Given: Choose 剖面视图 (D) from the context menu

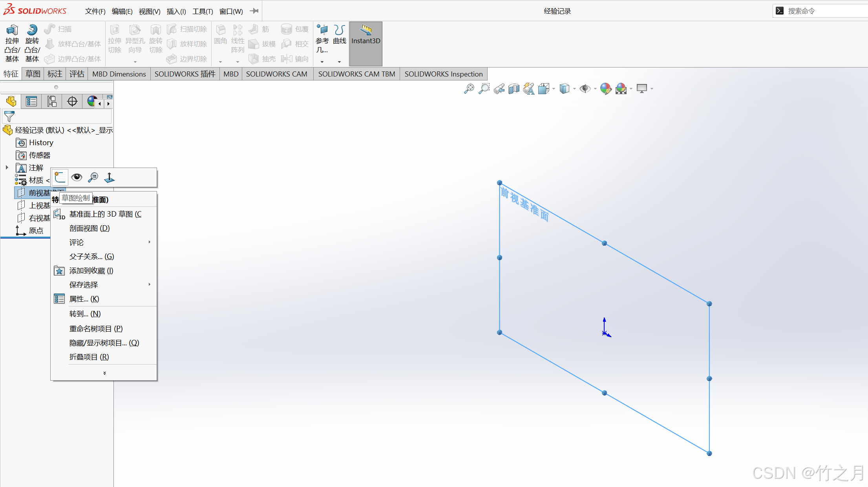Looking at the screenshot, I should (x=90, y=228).
